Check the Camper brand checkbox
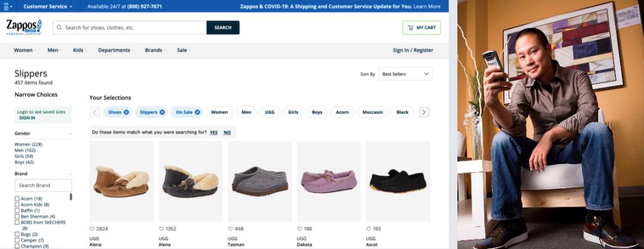 click(x=17, y=240)
